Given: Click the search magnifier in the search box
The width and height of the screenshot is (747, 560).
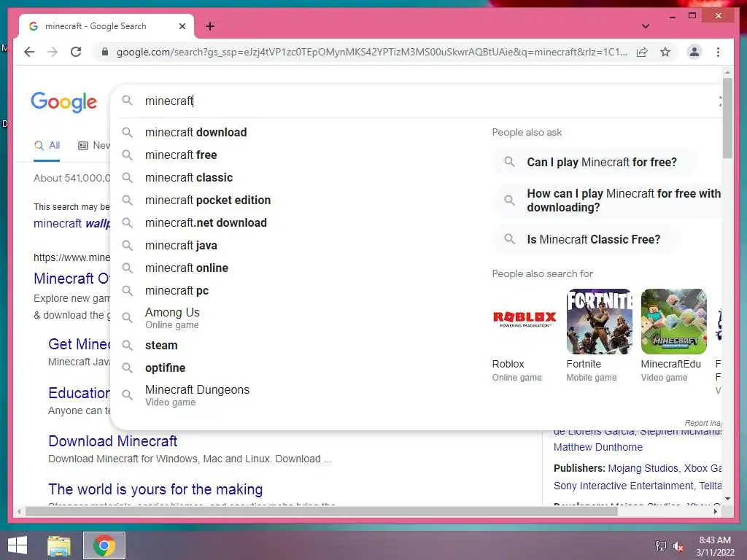Looking at the screenshot, I should pyautogui.click(x=127, y=101).
